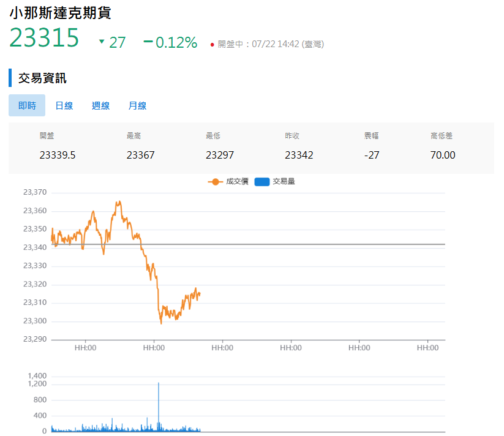
Task: Click the 小那斯達克期貨 title
Action: (x=60, y=13)
